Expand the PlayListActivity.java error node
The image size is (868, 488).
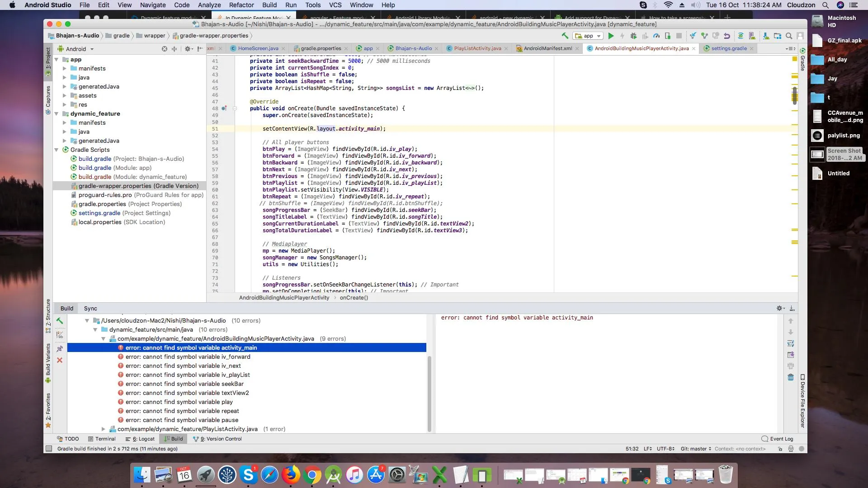103,429
